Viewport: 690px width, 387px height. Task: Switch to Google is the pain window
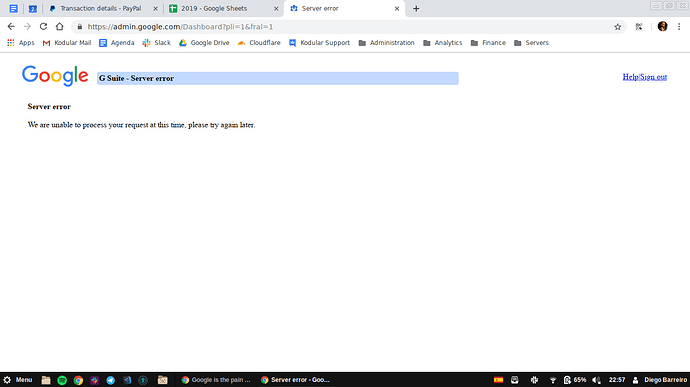point(216,380)
